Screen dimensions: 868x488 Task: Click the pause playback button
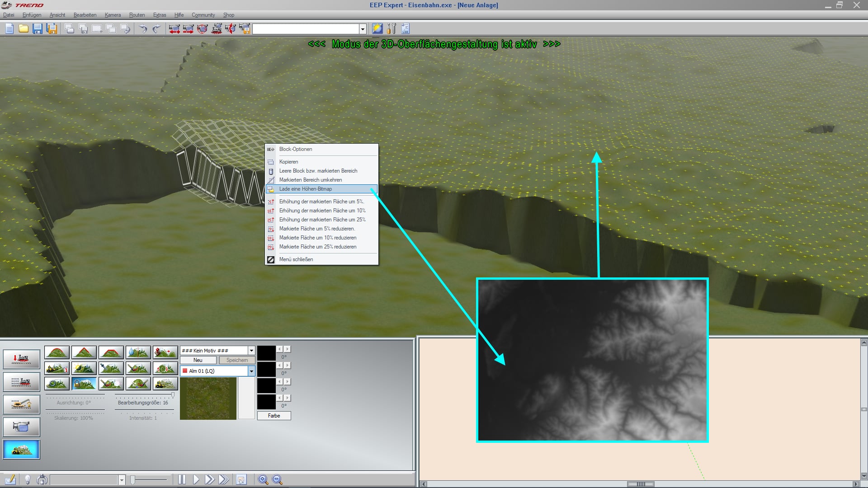coord(182,479)
